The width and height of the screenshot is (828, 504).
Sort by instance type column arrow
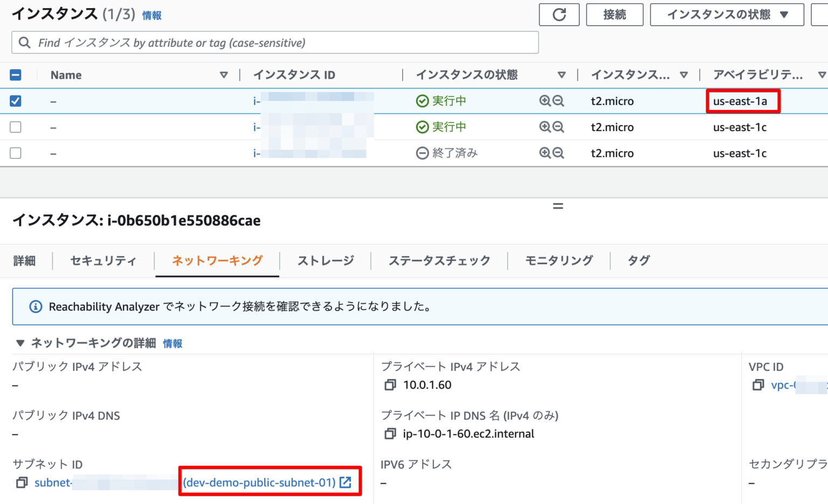click(x=684, y=75)
